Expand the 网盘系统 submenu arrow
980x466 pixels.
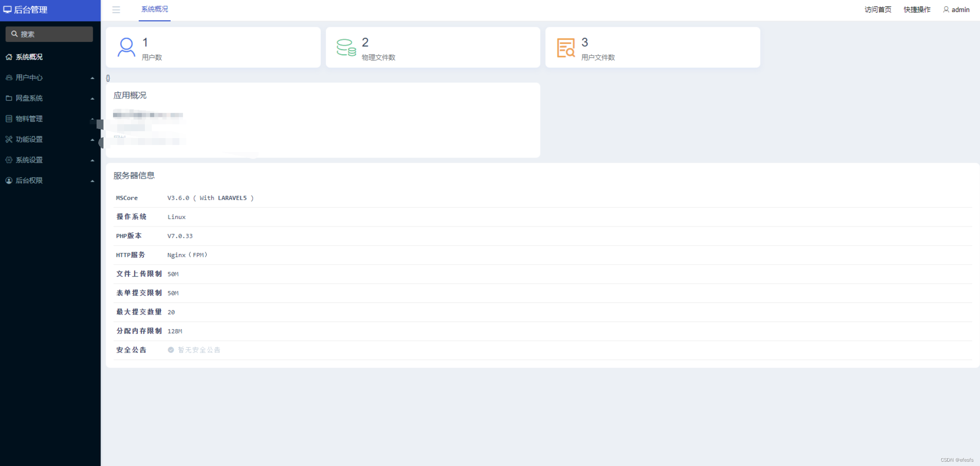[92, 99]
